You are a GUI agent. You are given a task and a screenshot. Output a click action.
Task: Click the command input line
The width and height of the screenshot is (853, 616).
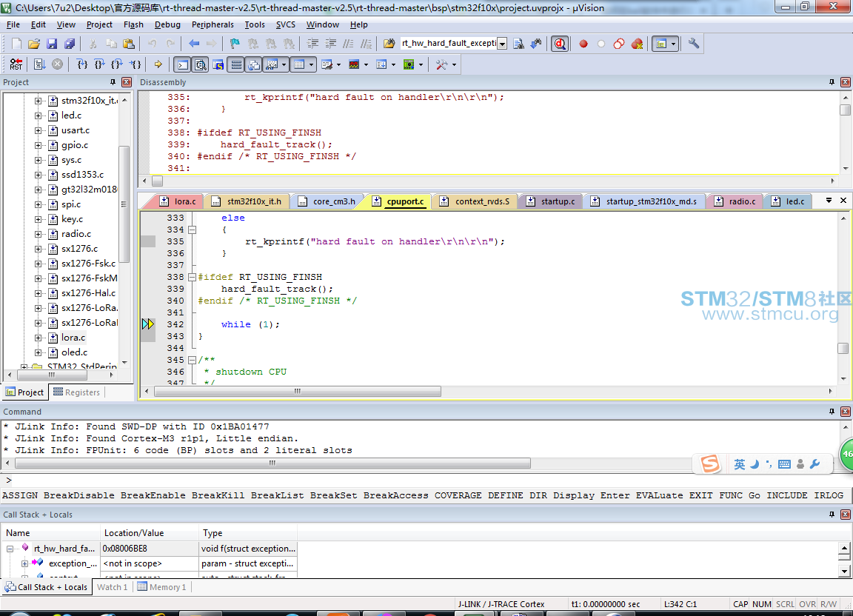pyautogui.click(x=426, y=480)
